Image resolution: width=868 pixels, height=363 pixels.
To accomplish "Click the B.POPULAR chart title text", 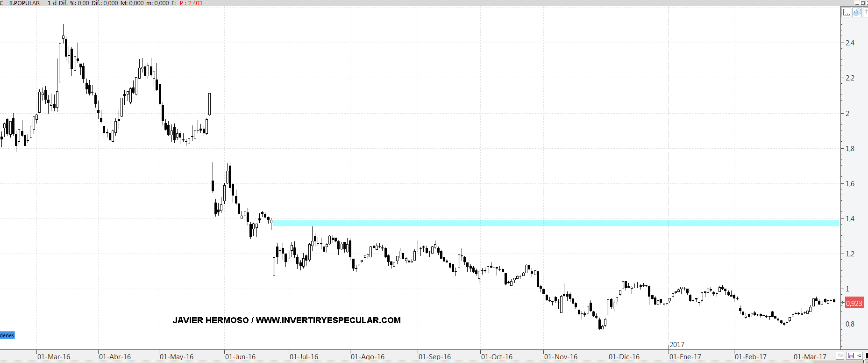I will click(x=24, y=3).
